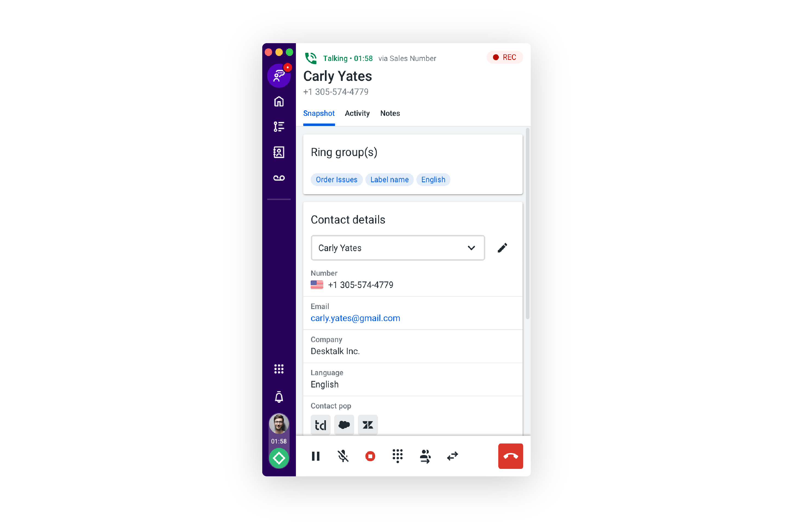Edit contact details with pencil icon
Screen dimensions: 798x532
(x=502, y=248)
